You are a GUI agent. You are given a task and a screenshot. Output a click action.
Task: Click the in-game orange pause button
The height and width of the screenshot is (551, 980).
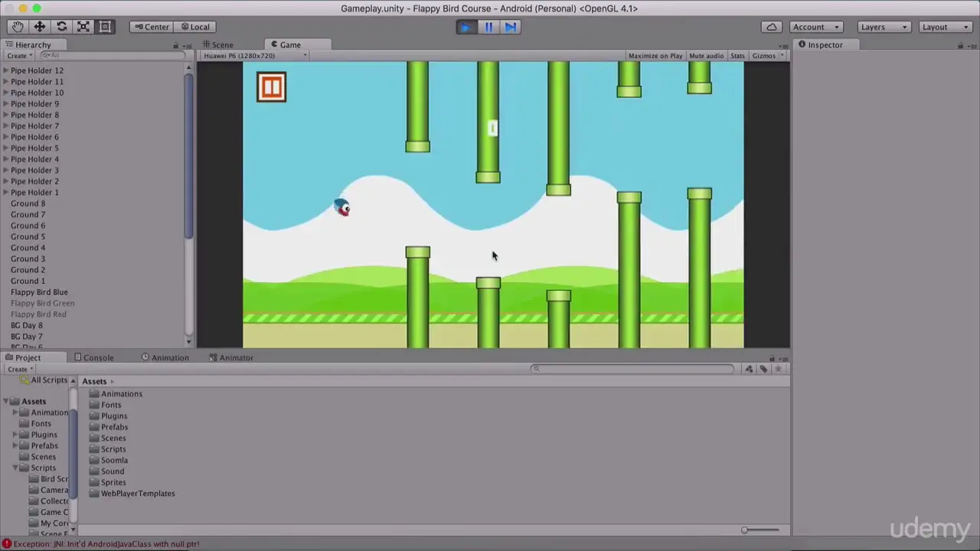[x=271, y=87]
